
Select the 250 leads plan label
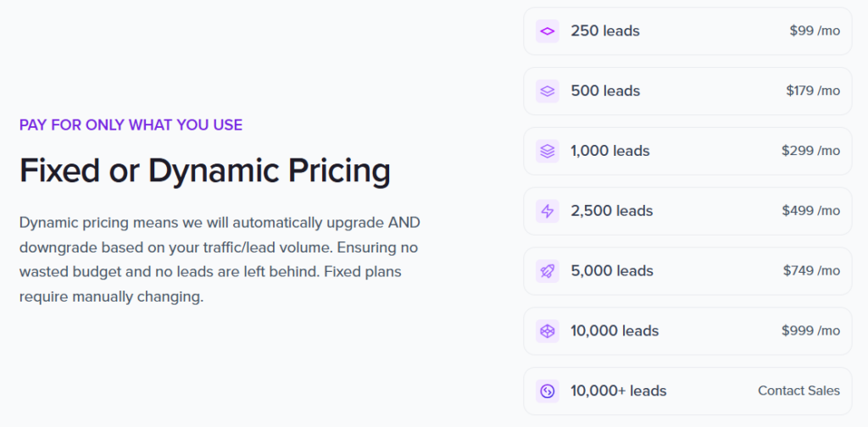pos(605,31)
